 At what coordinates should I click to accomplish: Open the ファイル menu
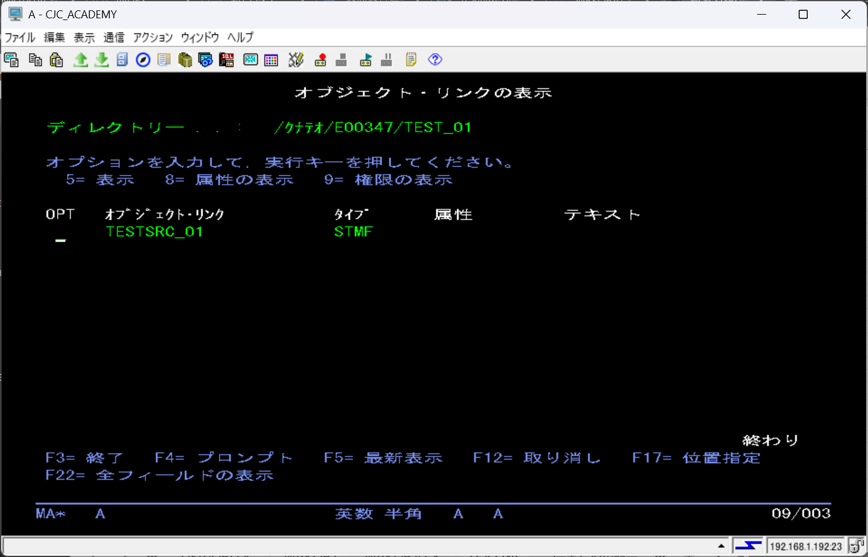click(x=20, y=38)
